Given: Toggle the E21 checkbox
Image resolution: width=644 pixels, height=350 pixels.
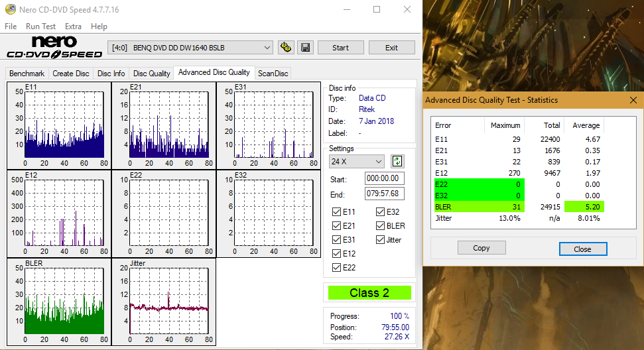Looking at the screenshot, I should coord(336,225).
